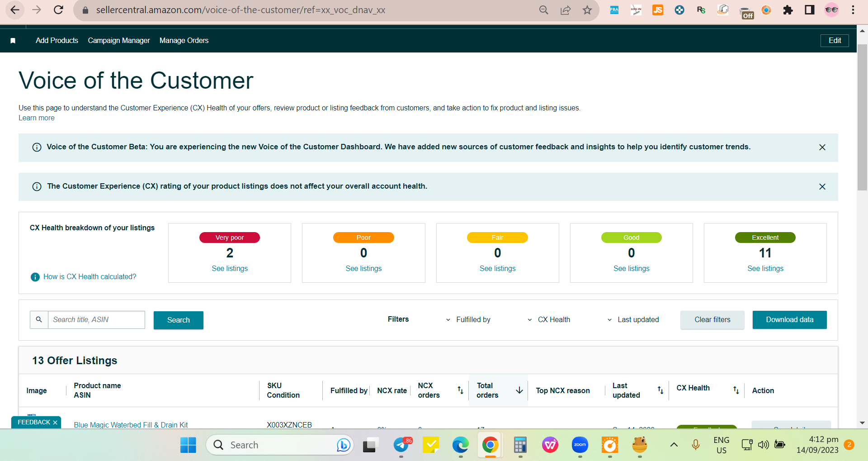This screenshot has width=868, height=461.
Task: Open Add Products in the top navigation
Action: click(57, 40)
